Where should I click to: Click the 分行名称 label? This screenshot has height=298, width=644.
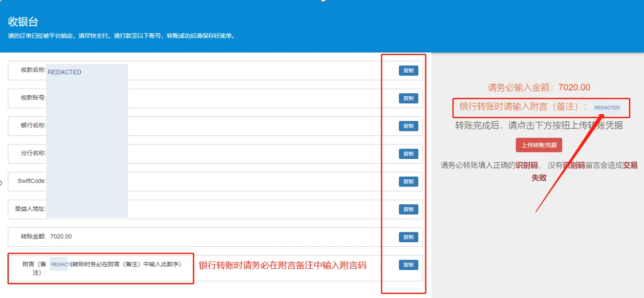pyautogui.click(x=33, y=153)
